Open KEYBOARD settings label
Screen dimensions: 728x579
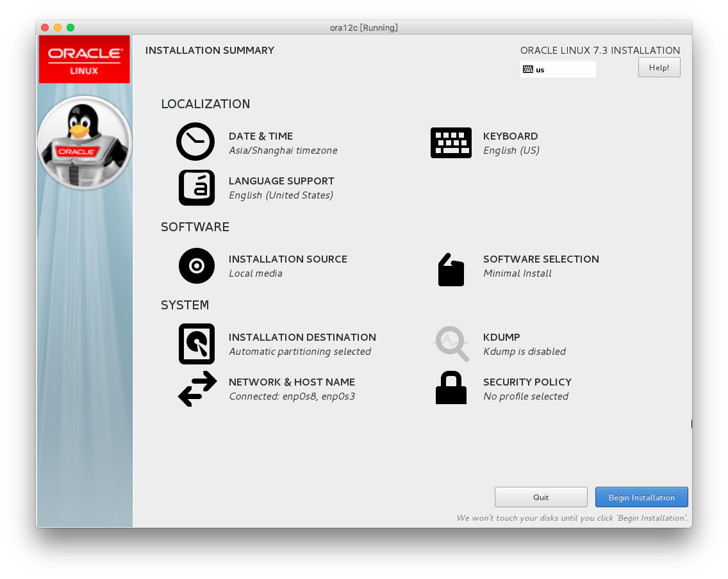click(511, 136)
